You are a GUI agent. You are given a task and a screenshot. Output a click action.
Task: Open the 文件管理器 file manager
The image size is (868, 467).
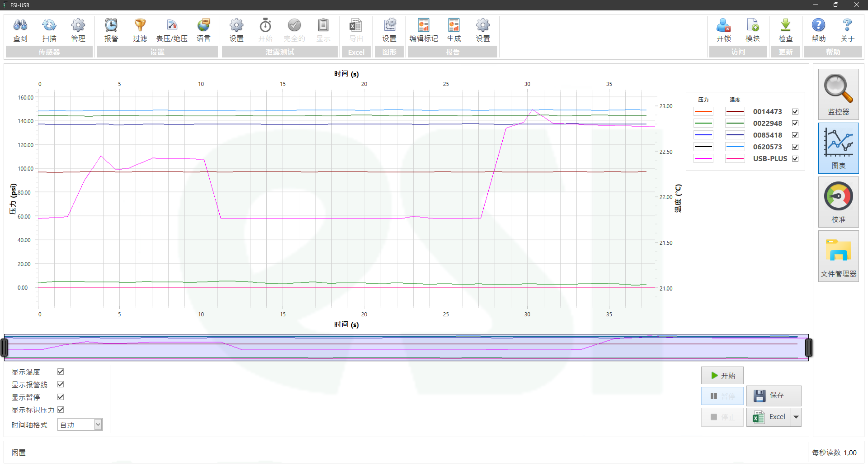[838, 256]
